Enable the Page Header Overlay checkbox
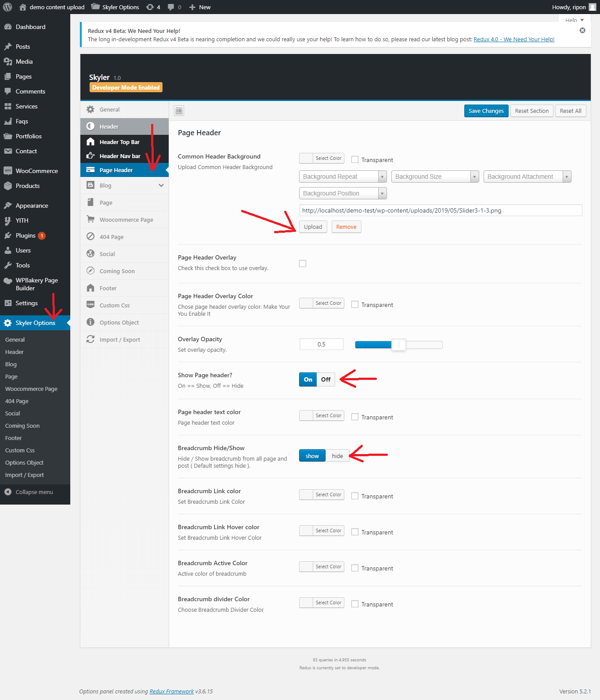The height and width of the screenshot is (700, 600). [x=303, y=263]
